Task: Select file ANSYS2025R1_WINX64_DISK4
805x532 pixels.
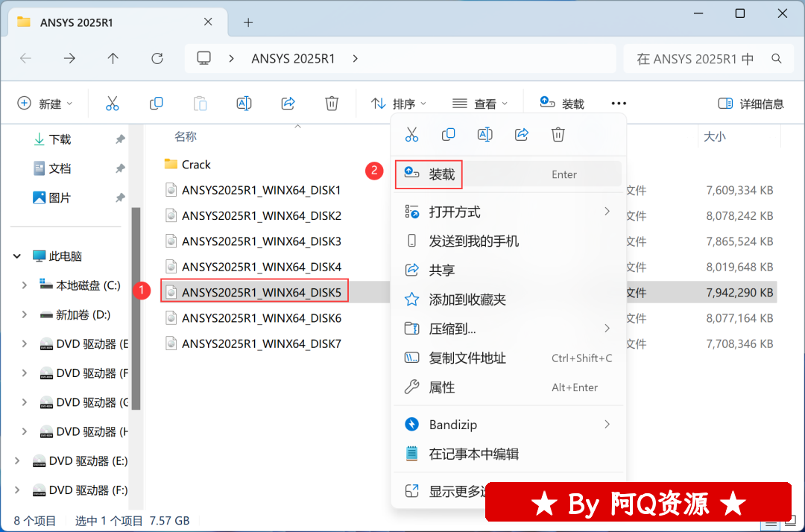Action: [253, 267]
